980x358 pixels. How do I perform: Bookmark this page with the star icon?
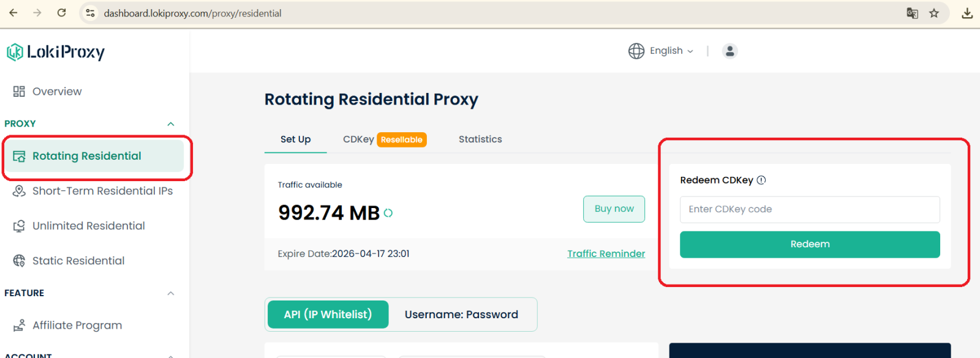coord(934,13)
